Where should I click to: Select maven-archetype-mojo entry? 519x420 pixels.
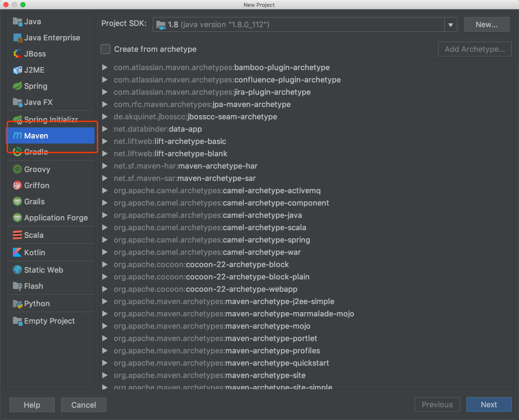pyautogui.click(x=212, y=326)
